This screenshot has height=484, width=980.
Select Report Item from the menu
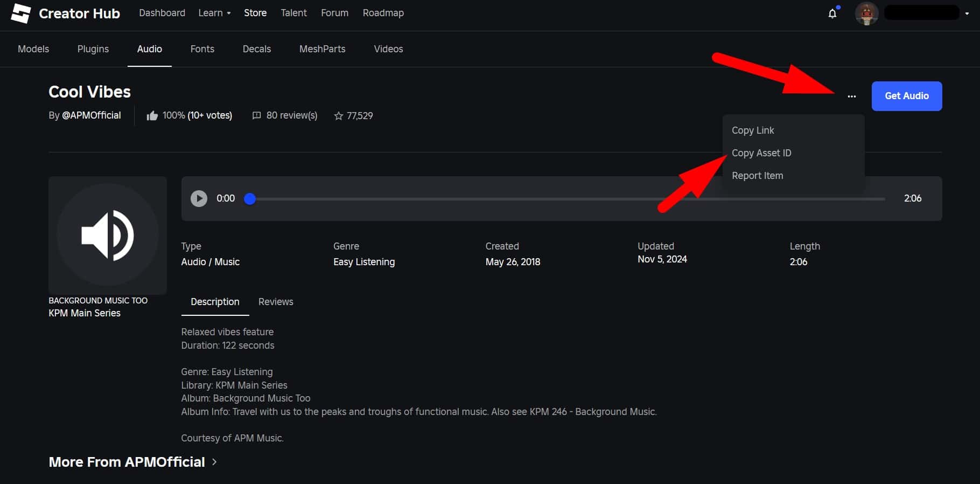[x=757, y=176]
